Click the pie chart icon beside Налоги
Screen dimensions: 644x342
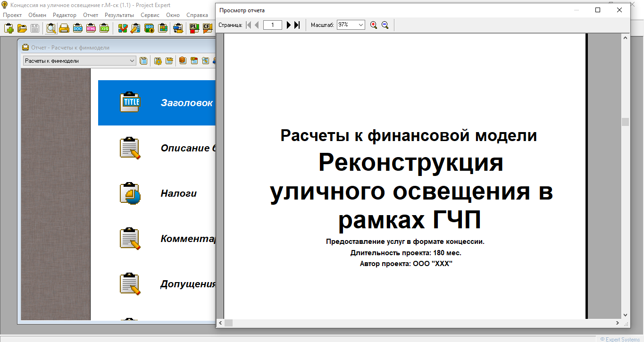[130, 193]
